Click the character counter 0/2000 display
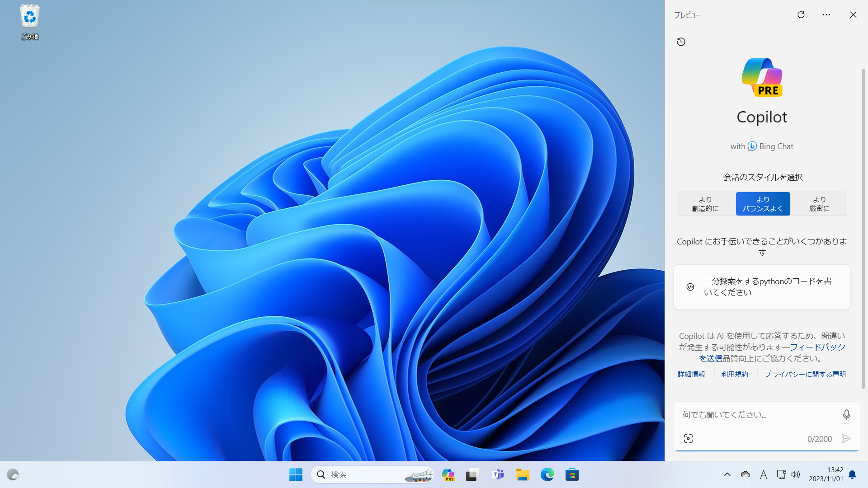 point(820,439)
